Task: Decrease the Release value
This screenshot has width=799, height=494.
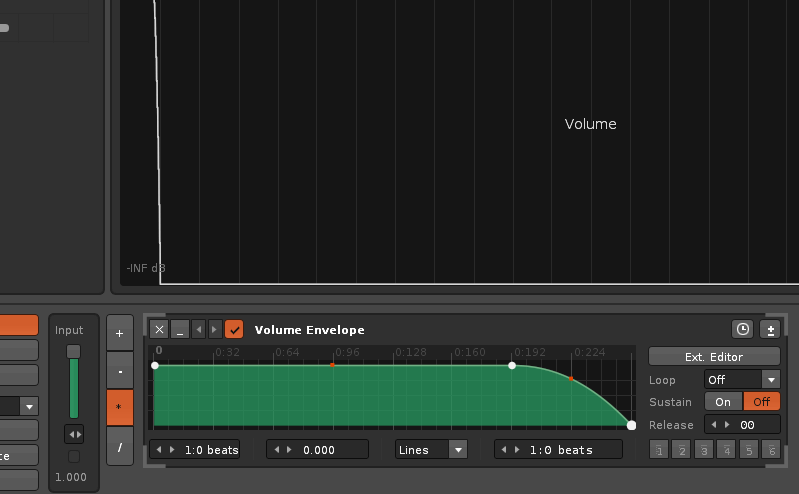Action: pos(714,425)
